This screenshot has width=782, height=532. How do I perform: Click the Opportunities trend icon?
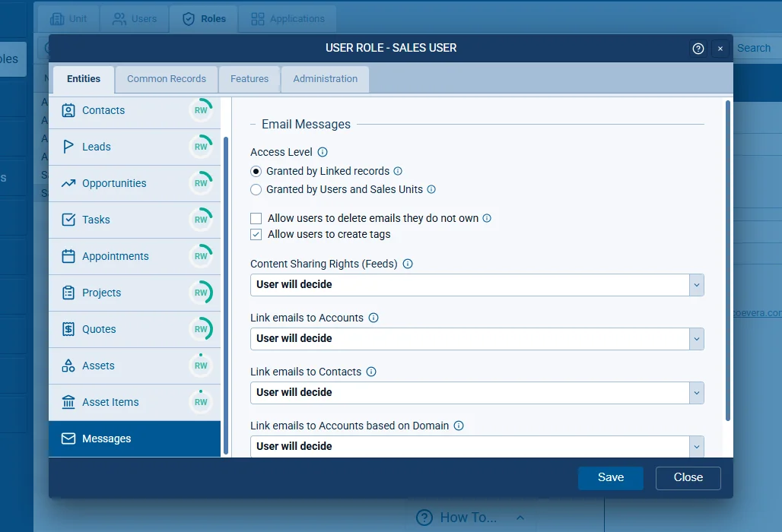pyautogui.click(x=68, y=183)
